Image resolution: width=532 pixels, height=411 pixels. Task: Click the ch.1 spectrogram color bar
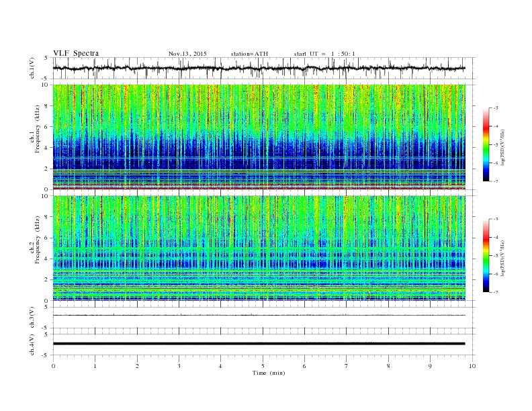click(486, 145)
